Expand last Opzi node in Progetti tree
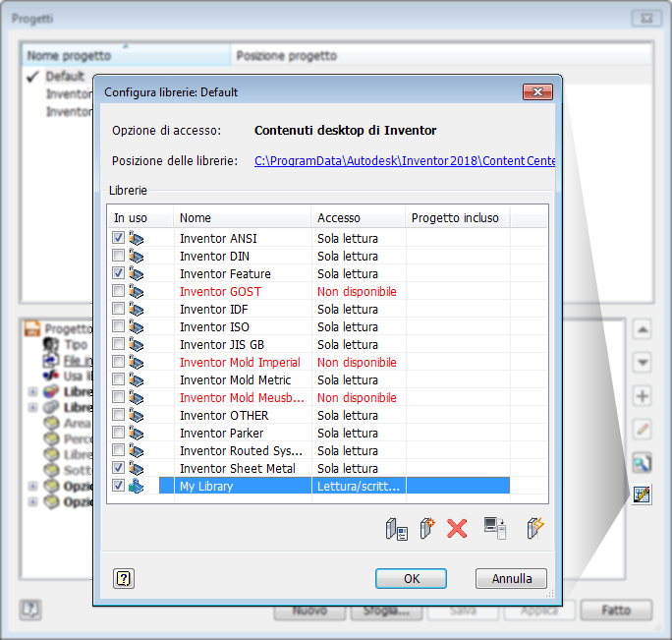This screenshot has height=640, width=672. point(33,501)
